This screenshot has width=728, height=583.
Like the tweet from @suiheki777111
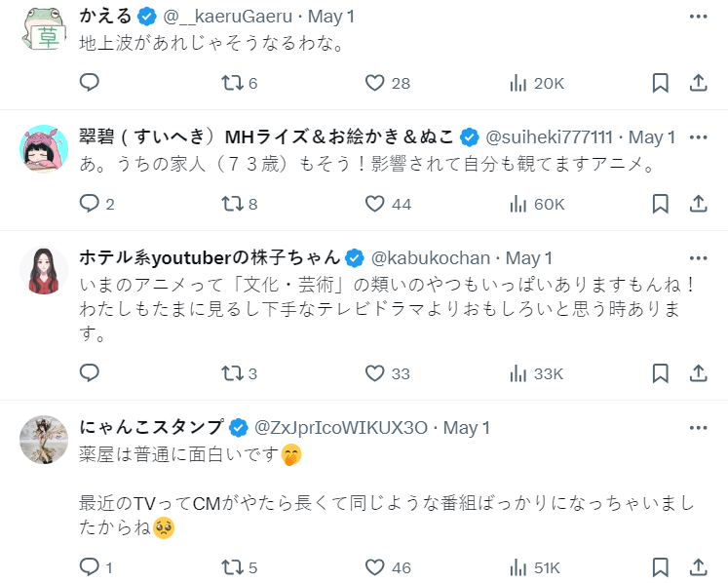(x=375, y=204)
